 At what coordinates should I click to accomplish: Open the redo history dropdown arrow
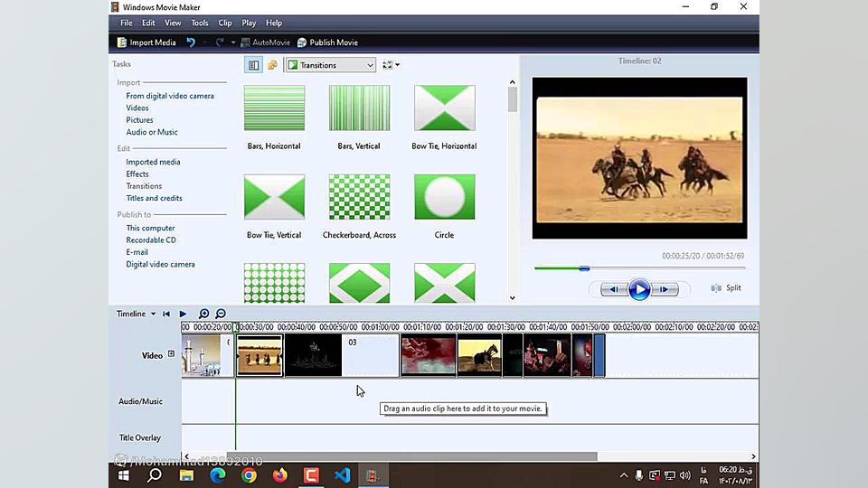233,42
